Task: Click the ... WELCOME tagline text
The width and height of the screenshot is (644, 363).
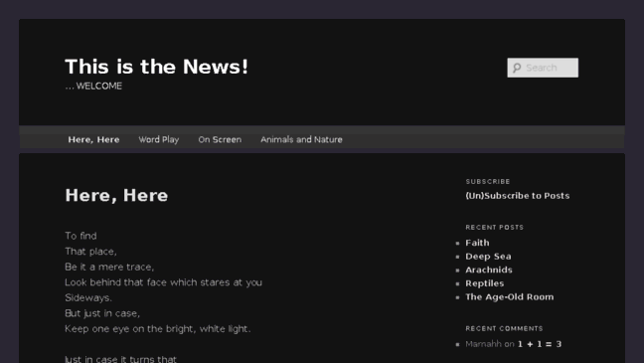Action: [x=93, y=86]
